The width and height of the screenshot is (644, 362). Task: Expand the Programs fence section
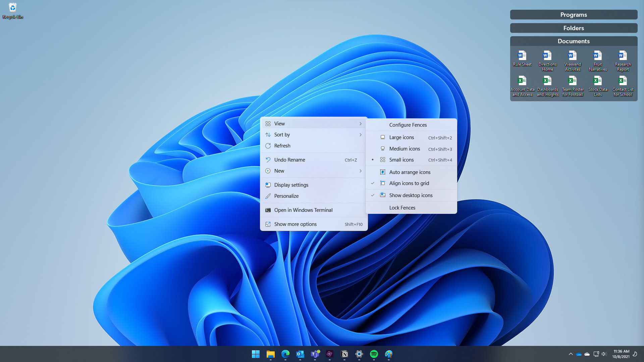click(x=574, y=15)
